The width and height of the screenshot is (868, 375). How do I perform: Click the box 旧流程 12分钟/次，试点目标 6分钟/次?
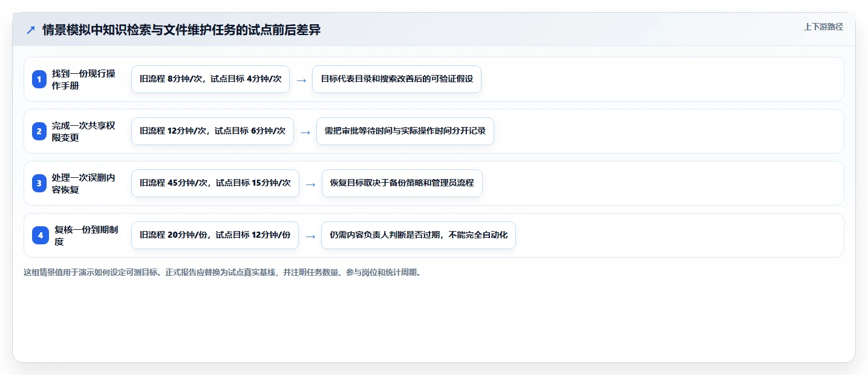coord(212,131)
